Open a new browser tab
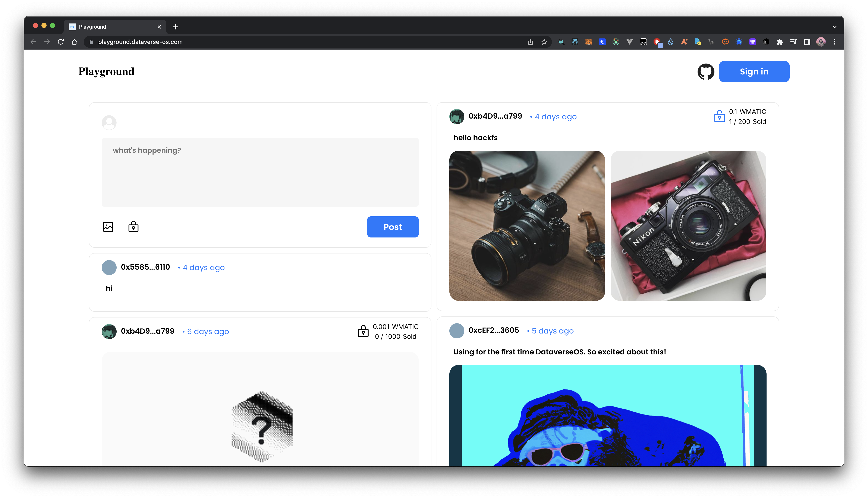868x498 pixels. [x=176, y=27]
